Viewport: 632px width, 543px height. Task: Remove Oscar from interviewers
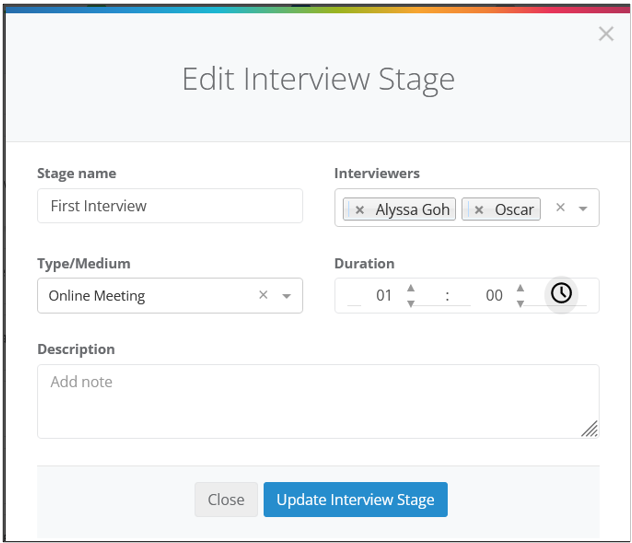pos(478,210)
